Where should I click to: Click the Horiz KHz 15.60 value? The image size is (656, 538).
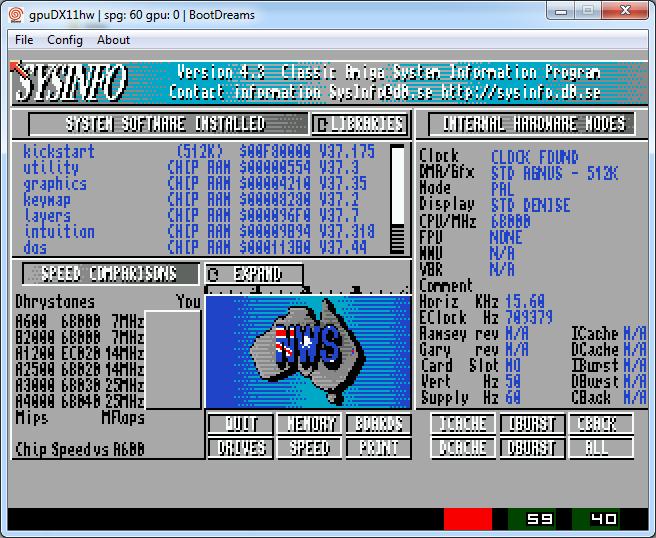tap(525, 301)
